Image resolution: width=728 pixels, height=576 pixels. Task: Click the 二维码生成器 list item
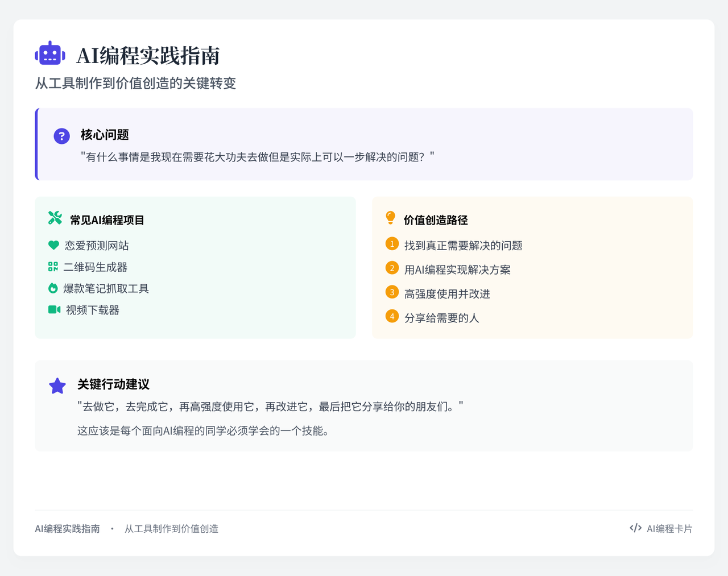coord(96,267)
